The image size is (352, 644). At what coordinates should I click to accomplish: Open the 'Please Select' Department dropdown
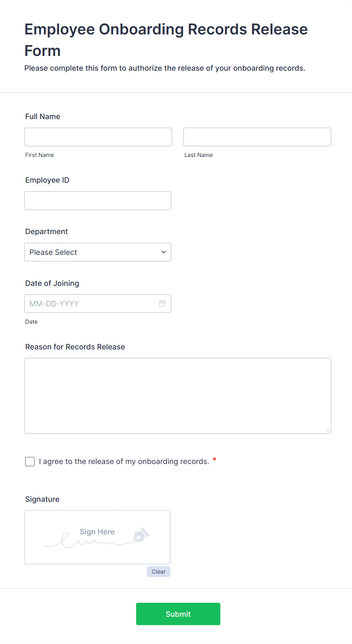click(98, 252)
